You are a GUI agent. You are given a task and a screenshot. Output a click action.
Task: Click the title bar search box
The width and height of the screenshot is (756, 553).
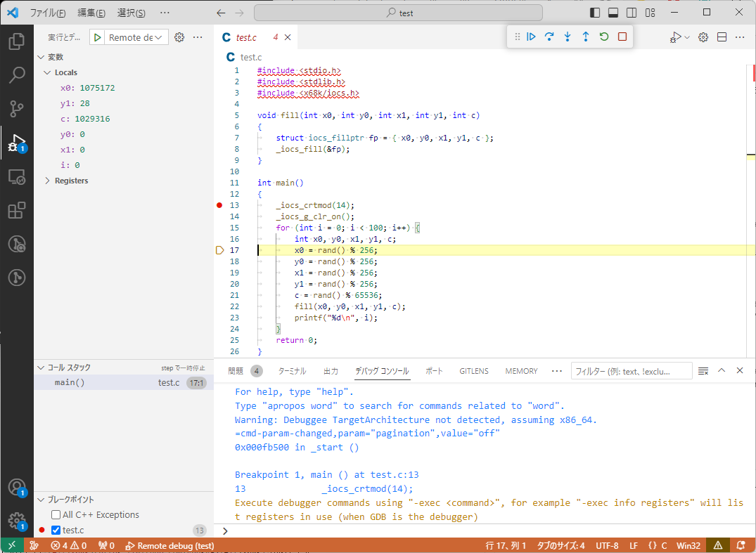[x=398, y=13]
